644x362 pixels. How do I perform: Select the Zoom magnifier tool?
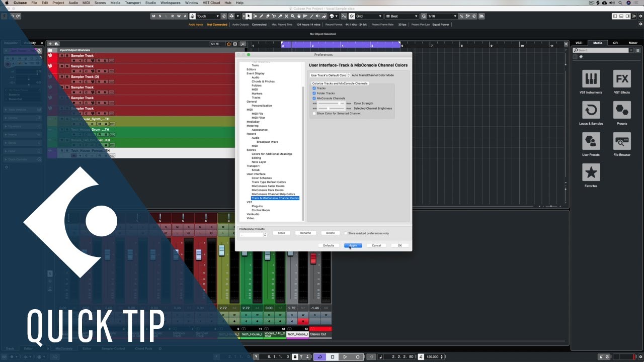292,16
